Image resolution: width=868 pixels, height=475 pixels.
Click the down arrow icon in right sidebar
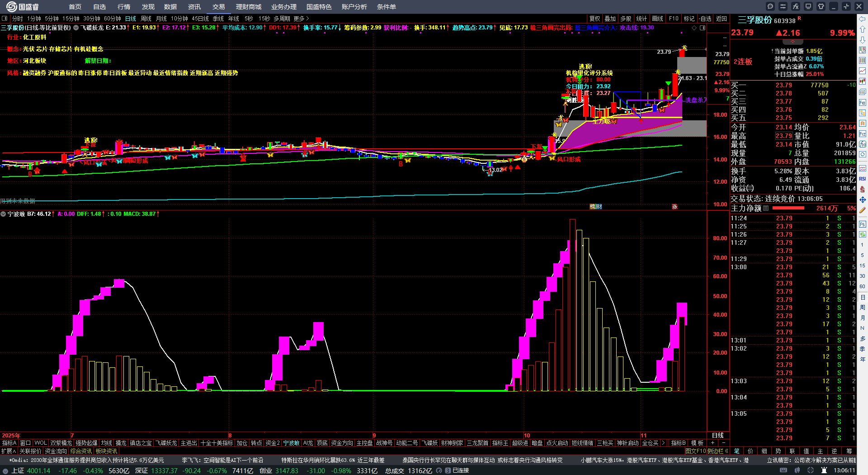863,39
